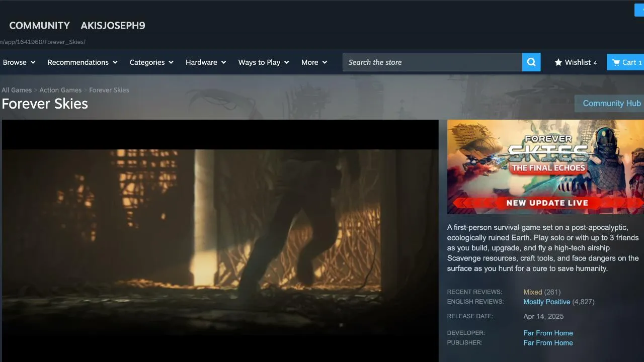
Task: Open publisher Far From Home link
Action: click(x=548, y=343)
